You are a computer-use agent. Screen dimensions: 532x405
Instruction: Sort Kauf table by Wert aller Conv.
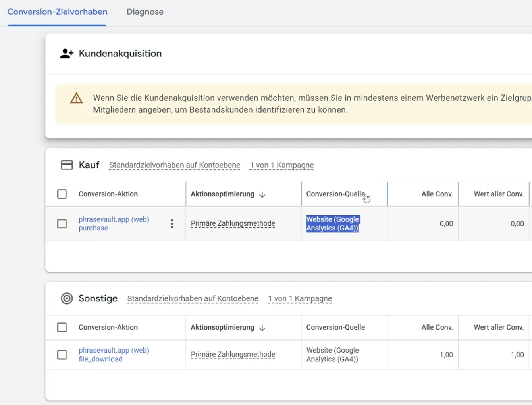(499, 194)
